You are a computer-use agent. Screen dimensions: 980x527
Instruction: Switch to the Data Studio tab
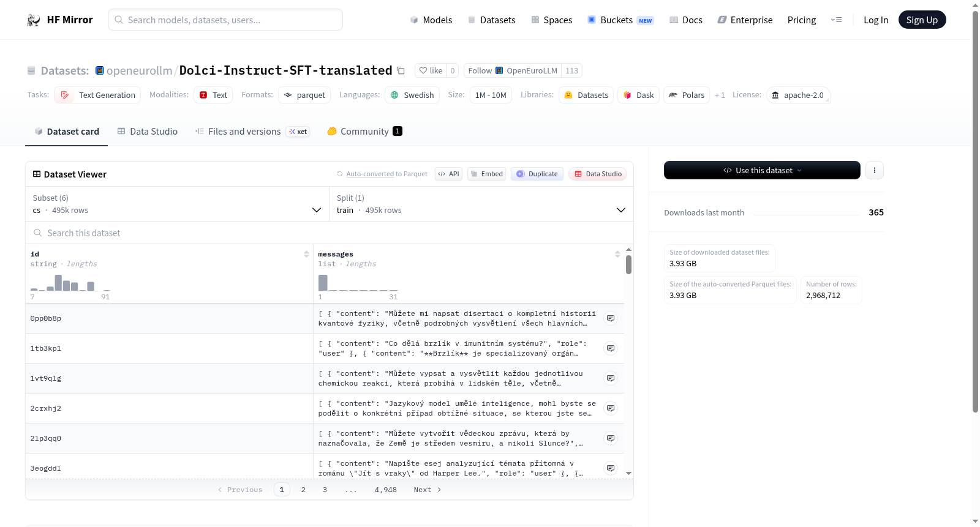[148, 132]
